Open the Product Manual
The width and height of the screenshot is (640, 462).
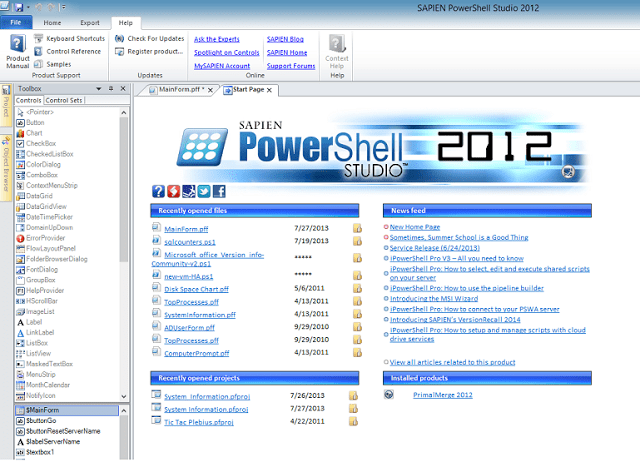click(x=18, y=51)
